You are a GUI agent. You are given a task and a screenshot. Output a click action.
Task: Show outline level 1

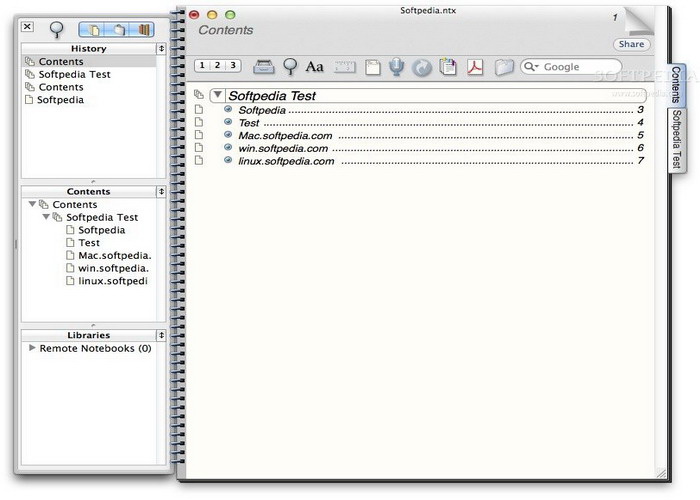pyautogui.click(x=202, y=66)
